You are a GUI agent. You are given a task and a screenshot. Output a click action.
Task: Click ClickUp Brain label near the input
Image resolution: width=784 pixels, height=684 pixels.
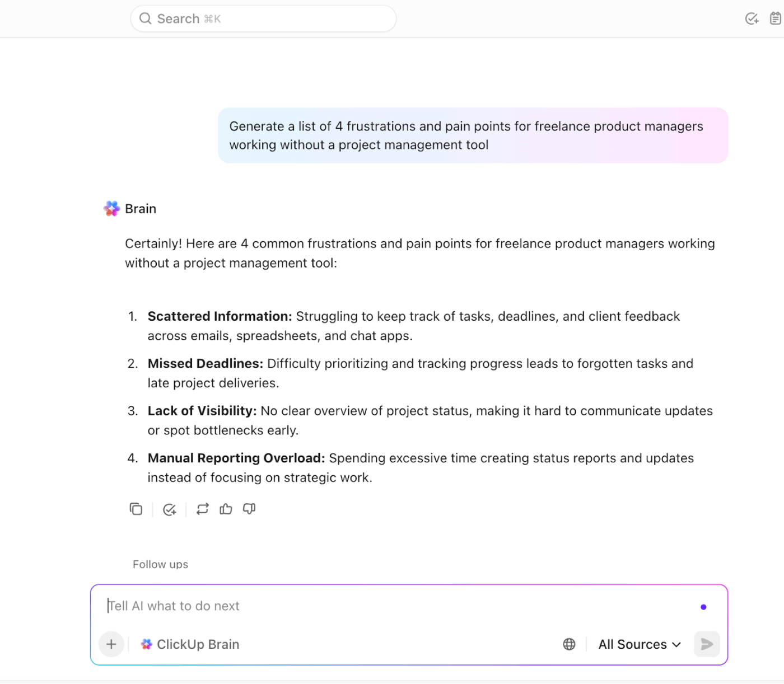pos(197,644)
